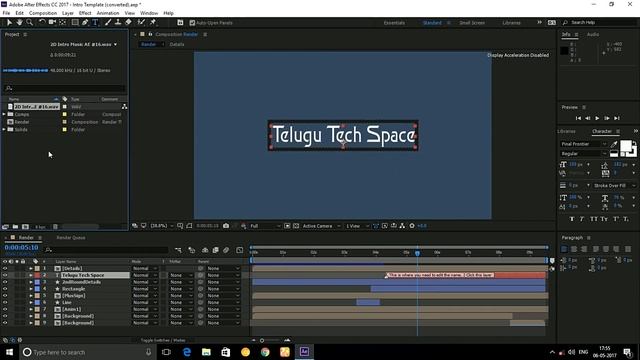Click the All Caps style icon
Image resolution: width=640 pixels, height=360 pixels.
click(593, 219)
